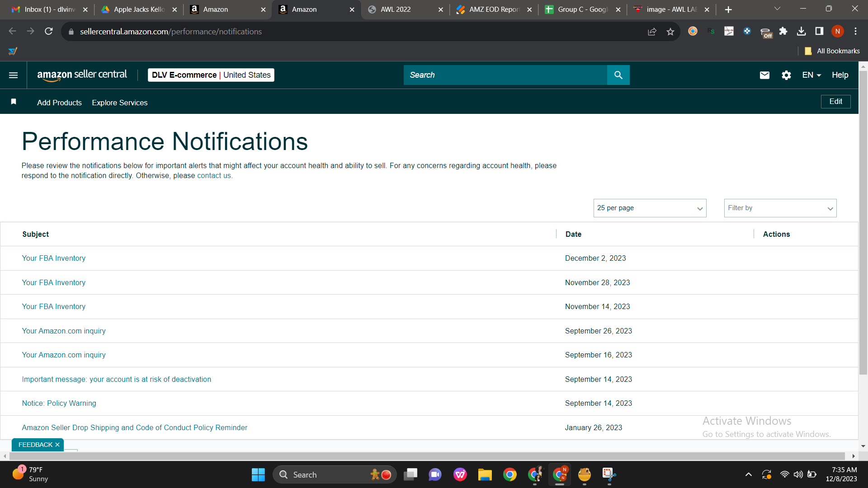Screen dimensions: 868x488
Task: Click the Edit button
Action: (x=835, y=102)
